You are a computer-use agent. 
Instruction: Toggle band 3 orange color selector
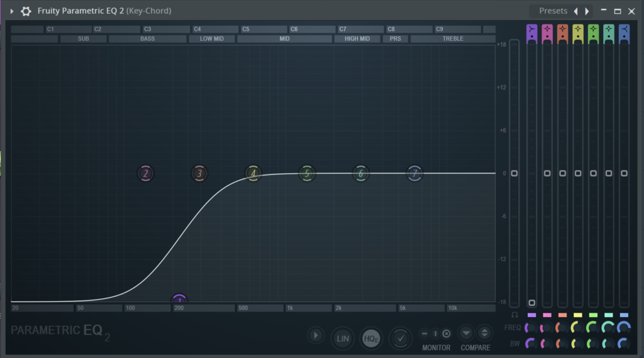pyautogui.click(x=563, y=315)
